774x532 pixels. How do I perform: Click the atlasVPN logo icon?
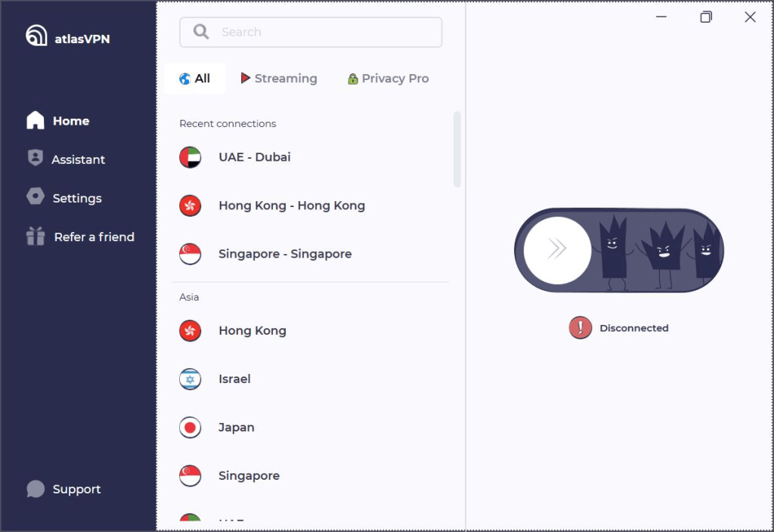[36, 36]
